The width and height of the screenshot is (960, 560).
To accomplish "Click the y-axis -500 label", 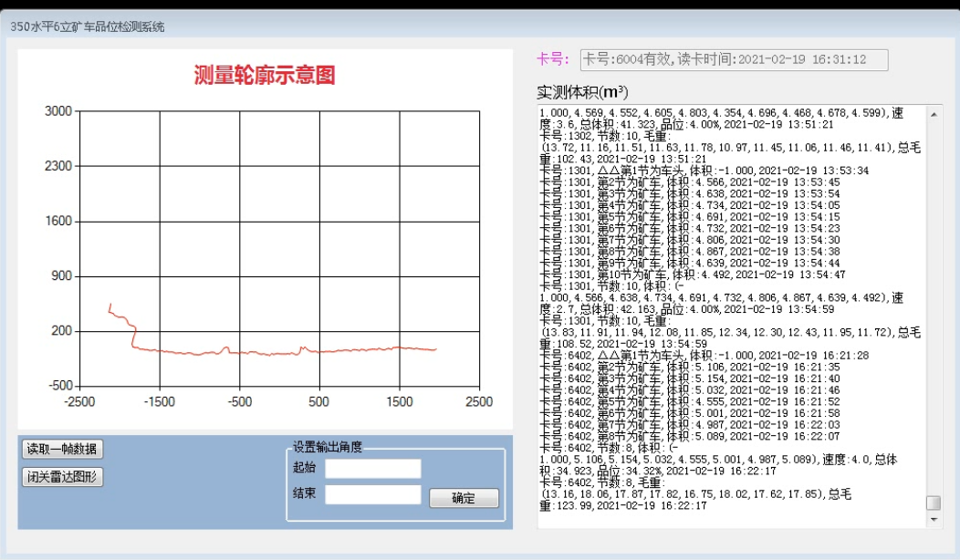I will coord(60,386).
